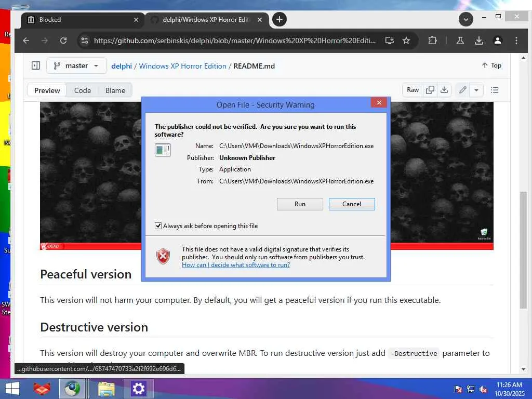The height and width of the screenshot is (399, 532).
Task: Click the network tray icon
Action: click(x=471, y=389)
